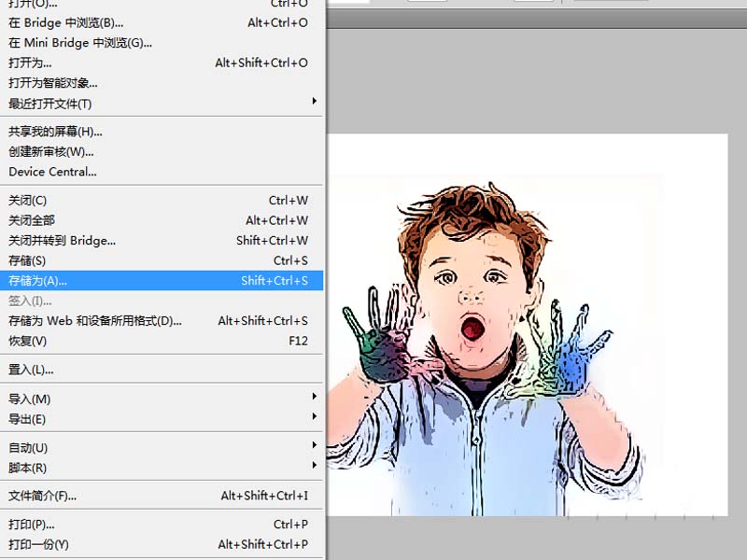Screen dimensions: 747x560
Task: Select 恢复(V) to revert file
Action: coord(162,341)
